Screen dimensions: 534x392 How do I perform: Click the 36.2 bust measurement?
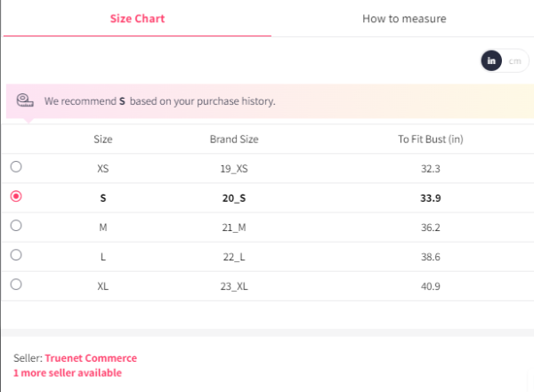[x=431, y=228]
